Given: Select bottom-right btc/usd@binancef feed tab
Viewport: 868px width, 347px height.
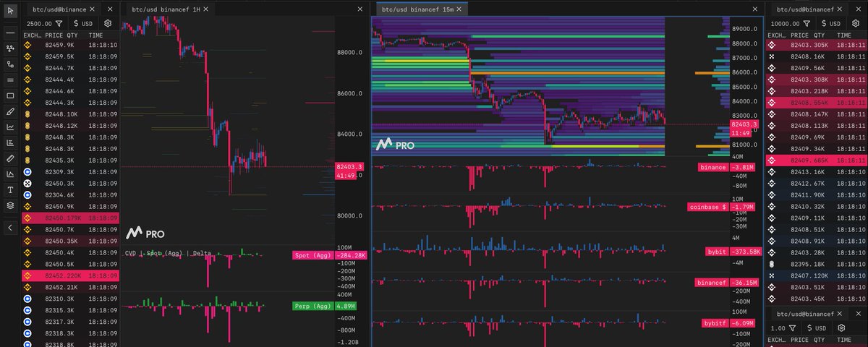Looking at the screenshot, I should point(809,313).
